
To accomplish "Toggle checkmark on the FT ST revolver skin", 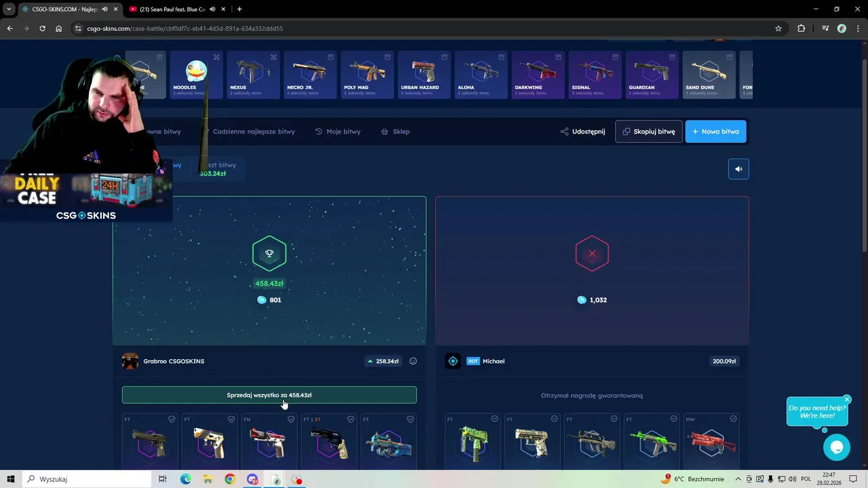I will (351, 420).
